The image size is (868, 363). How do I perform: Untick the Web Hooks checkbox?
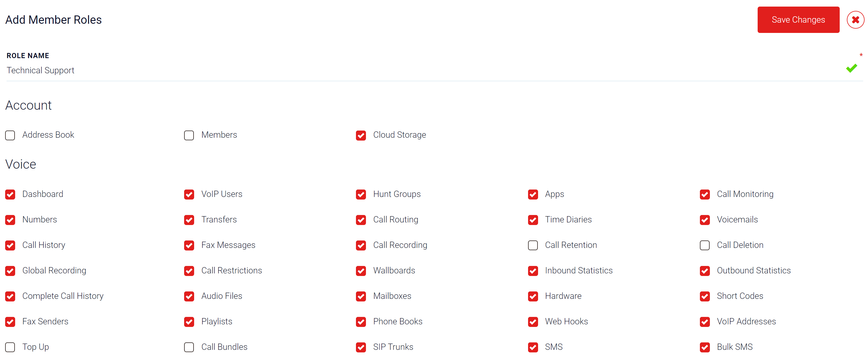point(533,322)
